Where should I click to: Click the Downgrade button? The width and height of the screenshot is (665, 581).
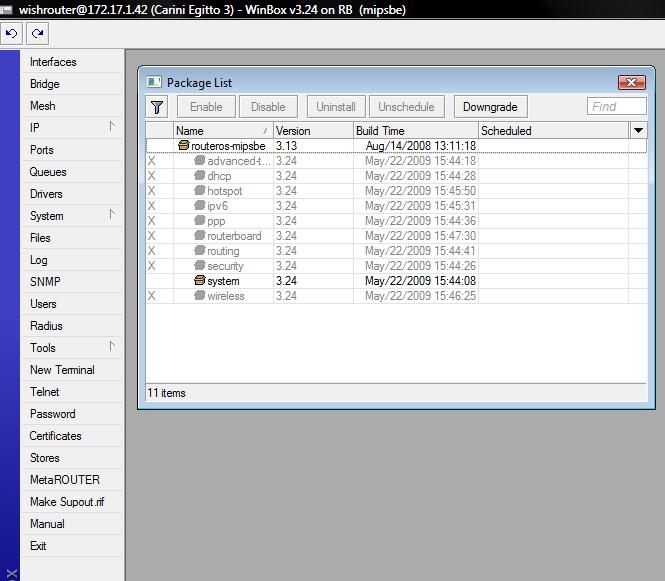point(491,107)
